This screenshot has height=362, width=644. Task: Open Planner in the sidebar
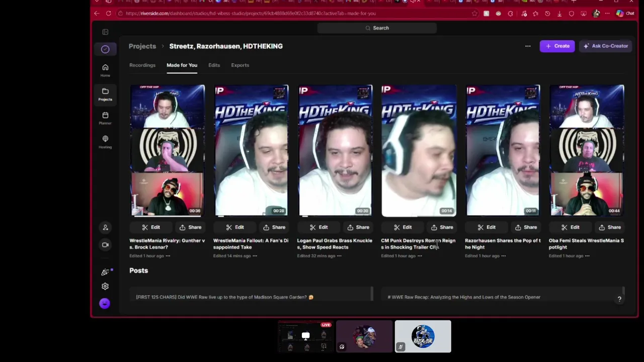[105, 118]
